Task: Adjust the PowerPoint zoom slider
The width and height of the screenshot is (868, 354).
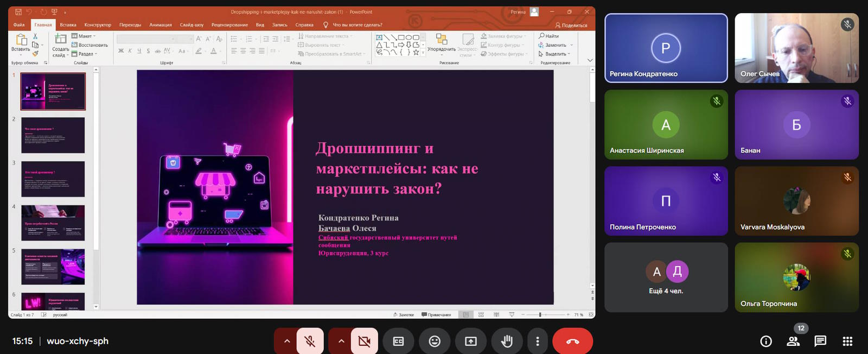Action: pos(540,314)
